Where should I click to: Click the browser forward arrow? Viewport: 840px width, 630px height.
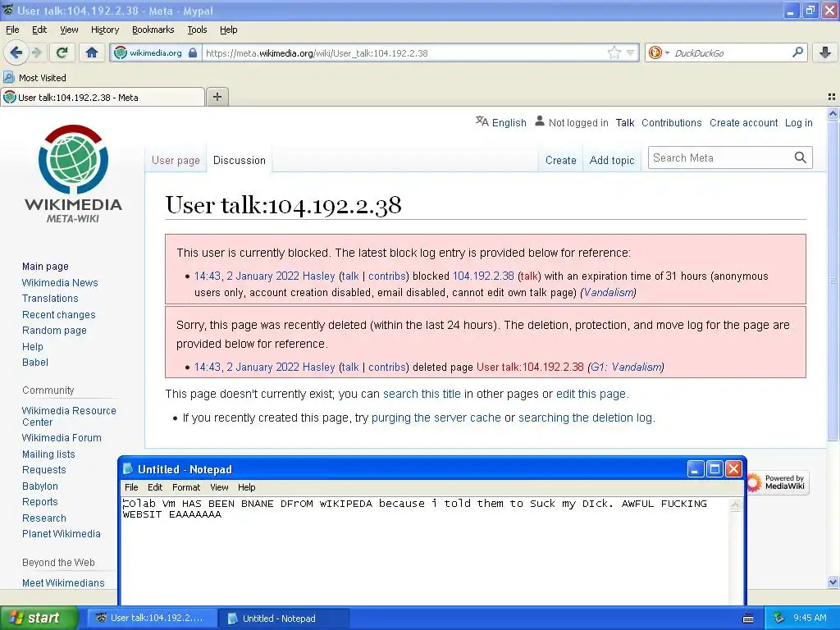point(36,52)
